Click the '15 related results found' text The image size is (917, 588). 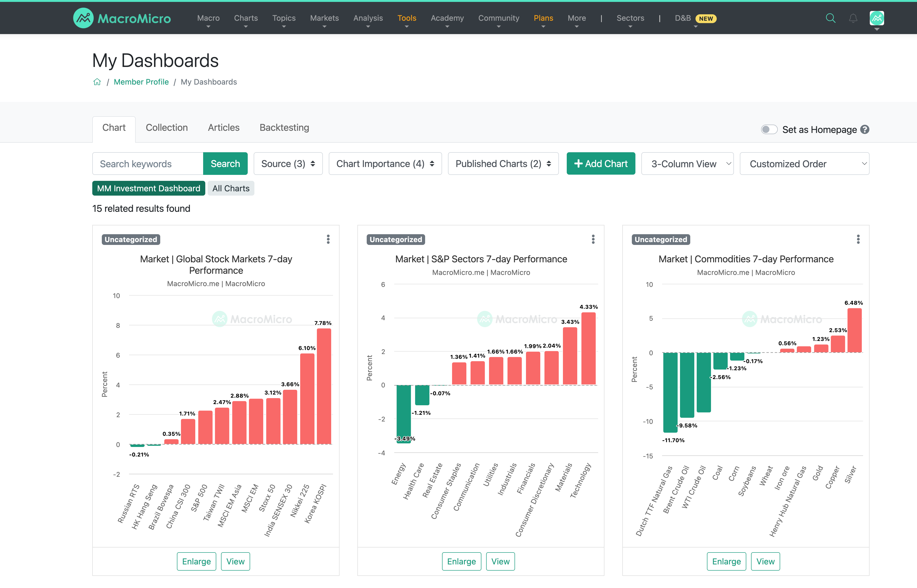141,208
